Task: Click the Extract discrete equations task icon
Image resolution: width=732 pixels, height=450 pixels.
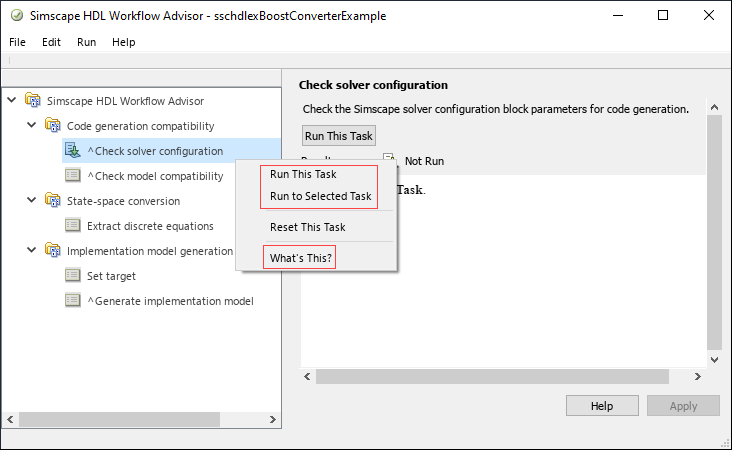Action: [x=73, y=226]
